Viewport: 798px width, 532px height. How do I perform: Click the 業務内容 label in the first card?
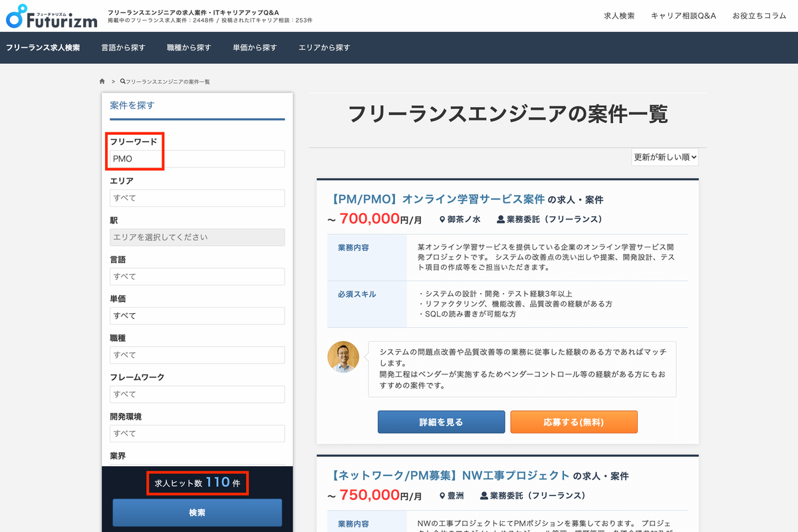[x=353, y=247]
